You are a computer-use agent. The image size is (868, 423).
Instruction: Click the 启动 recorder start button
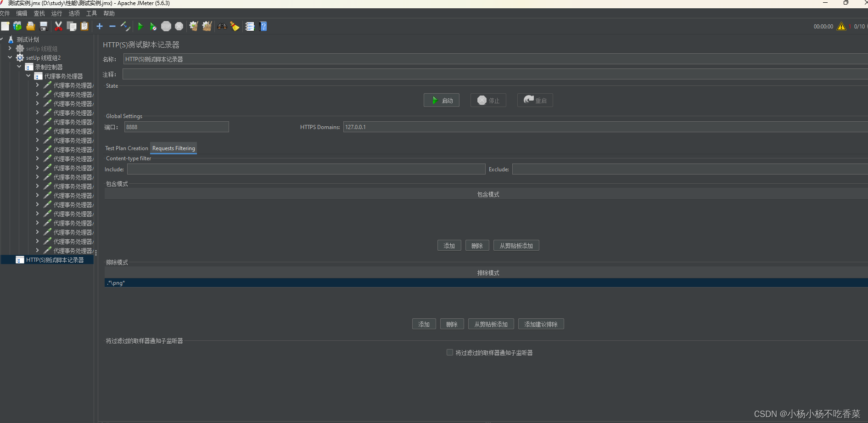[442, 100]
